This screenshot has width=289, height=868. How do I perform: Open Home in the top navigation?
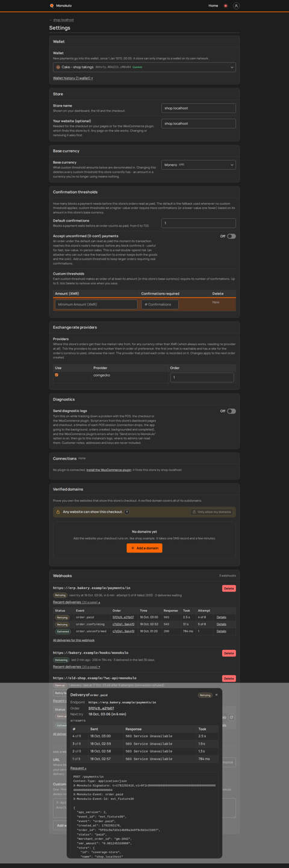[x=213, y=5]
